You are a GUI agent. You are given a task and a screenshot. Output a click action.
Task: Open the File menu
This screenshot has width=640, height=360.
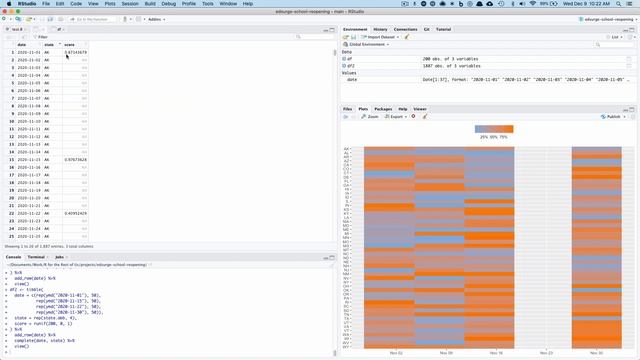46,4
